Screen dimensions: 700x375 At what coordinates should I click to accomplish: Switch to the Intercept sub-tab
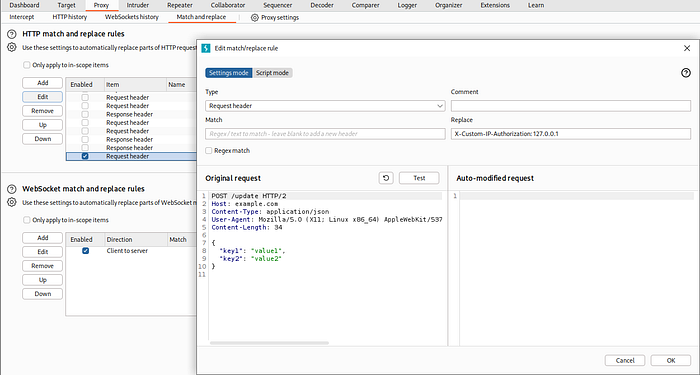coord(22,17)
